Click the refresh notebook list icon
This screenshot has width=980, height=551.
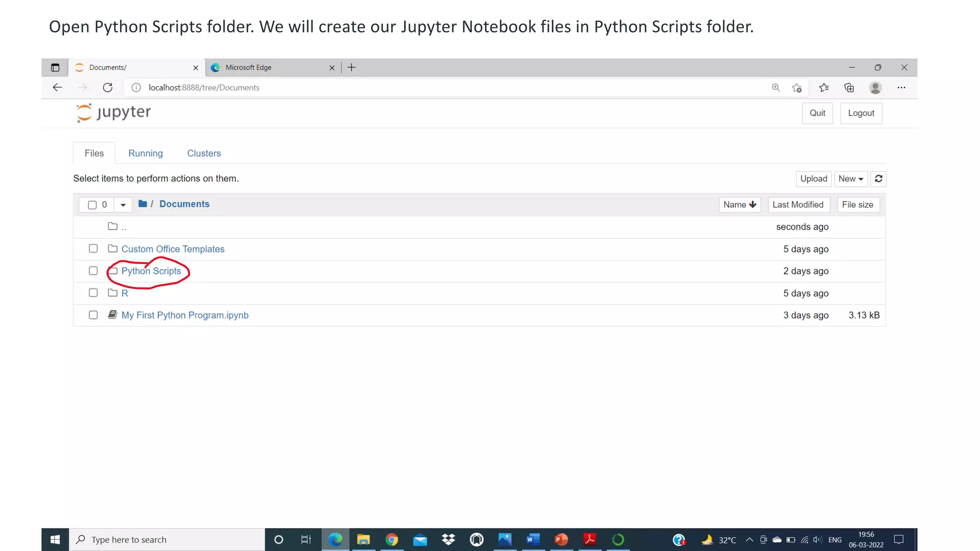(879, 178)
